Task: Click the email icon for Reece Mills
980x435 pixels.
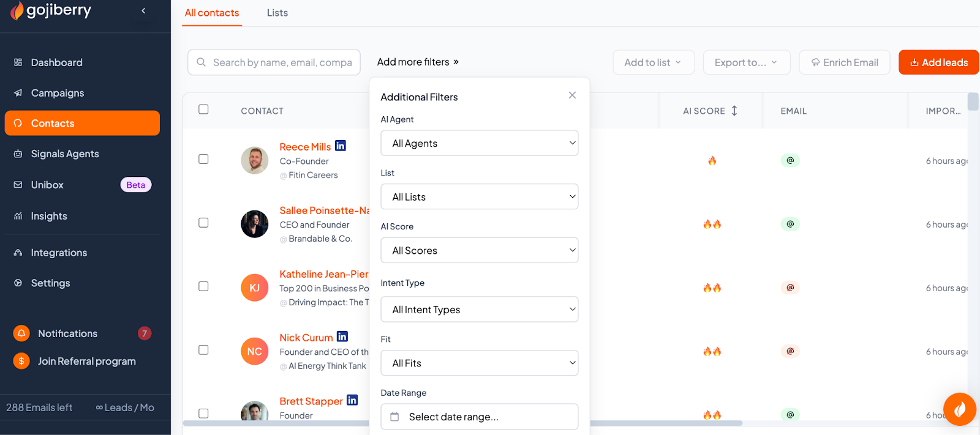Action: pyautogui.click(x=790, y=161)
